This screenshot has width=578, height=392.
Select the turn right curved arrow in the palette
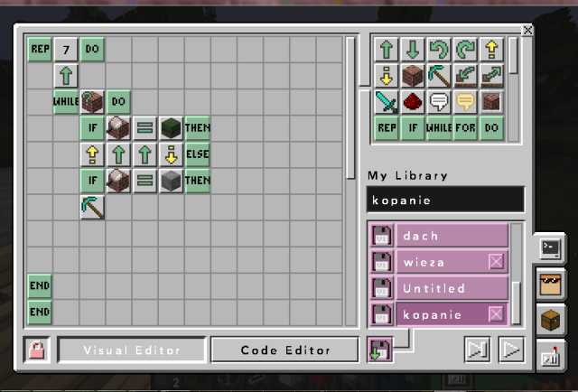[465, 49]
